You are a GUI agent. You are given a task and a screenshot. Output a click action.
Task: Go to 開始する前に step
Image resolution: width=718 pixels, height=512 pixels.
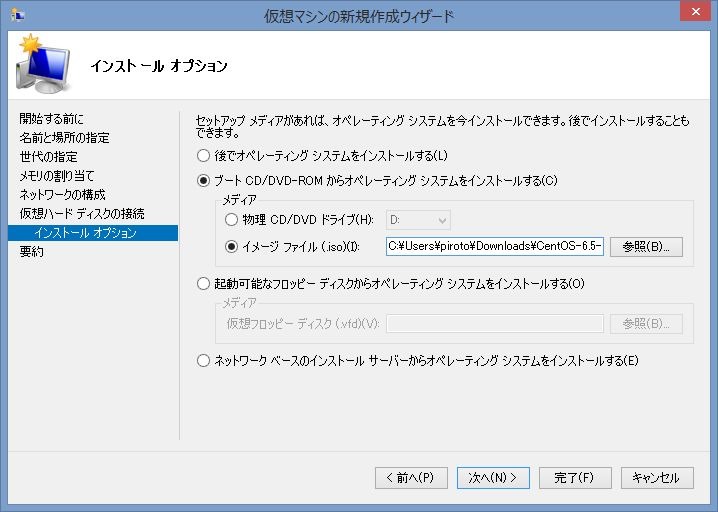point(52,119)
